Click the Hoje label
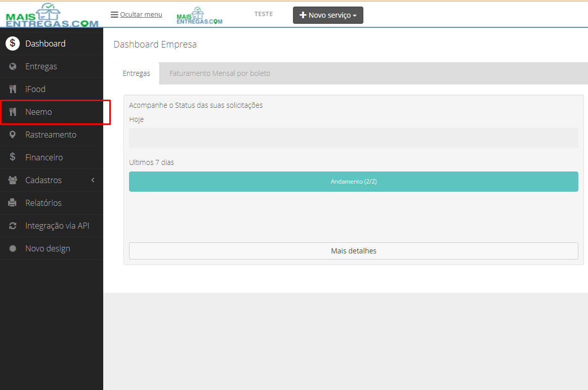The height and width of the screenshot is (390, 588). click(136, 119)
